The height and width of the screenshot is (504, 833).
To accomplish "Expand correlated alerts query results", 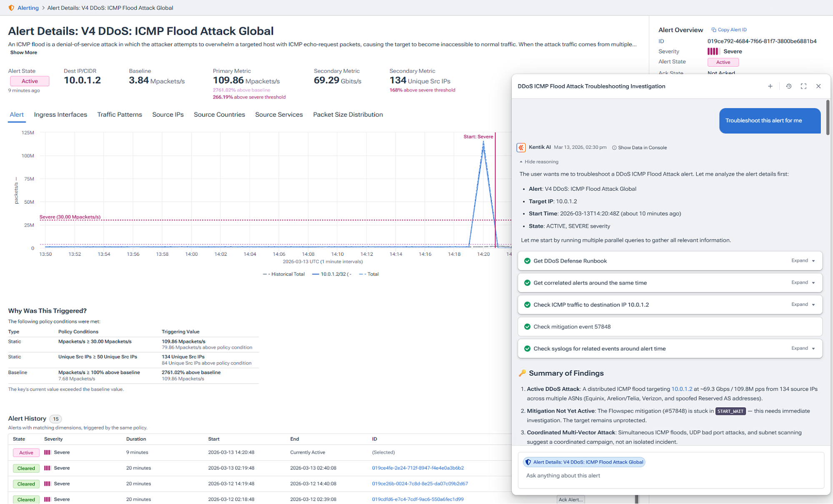I will point(802,282).
